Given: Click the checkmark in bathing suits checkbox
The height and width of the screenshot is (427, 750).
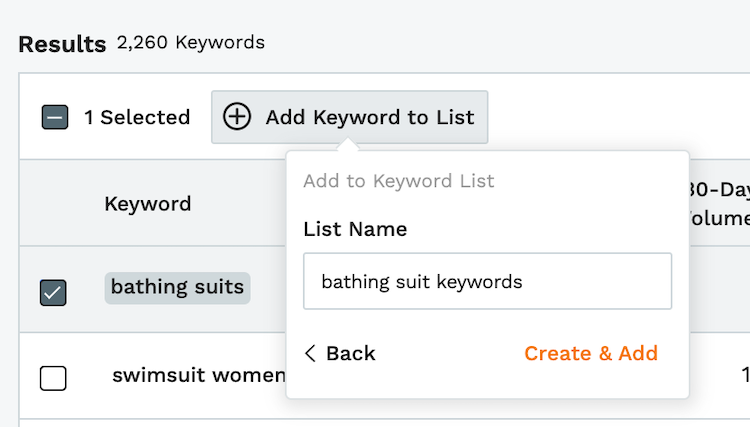Looking at the screenshot, I should point(53,293).
